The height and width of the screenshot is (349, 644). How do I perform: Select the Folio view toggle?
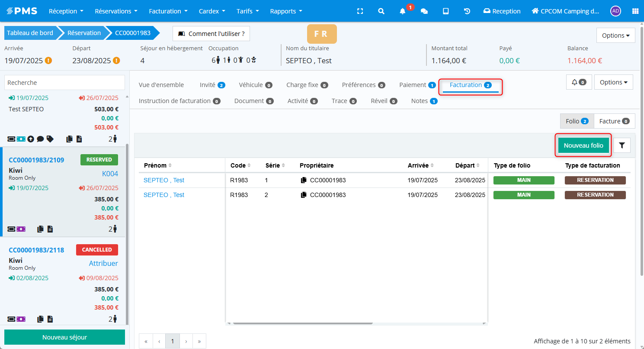coord(577,121)
